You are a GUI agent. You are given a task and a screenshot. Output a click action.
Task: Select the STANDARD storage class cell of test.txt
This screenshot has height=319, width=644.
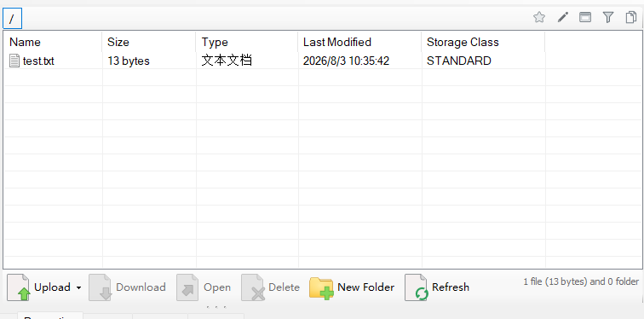tap(459, 61)
